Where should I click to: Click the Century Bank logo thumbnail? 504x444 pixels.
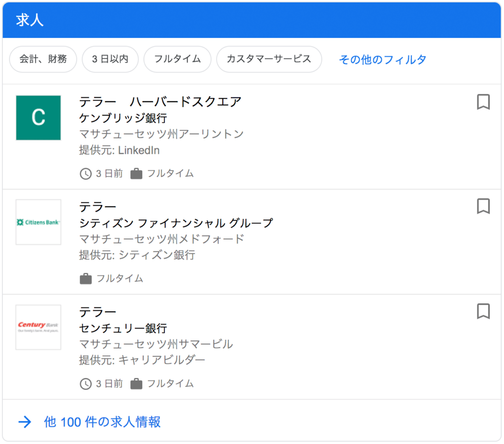(x=38, y=327)
